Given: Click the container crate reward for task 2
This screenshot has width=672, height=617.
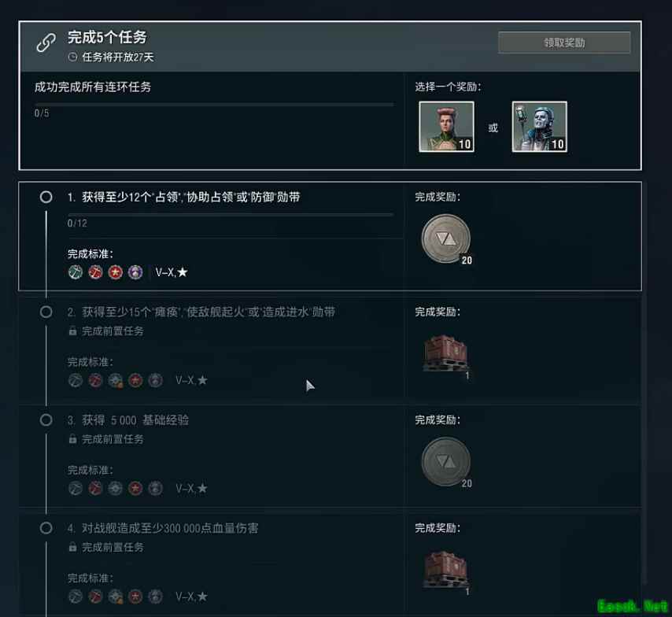Looking at the screenshot, I should [x=445, y=353].
